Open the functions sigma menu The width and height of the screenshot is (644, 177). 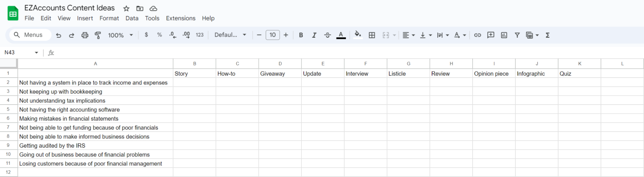(547, 35)
